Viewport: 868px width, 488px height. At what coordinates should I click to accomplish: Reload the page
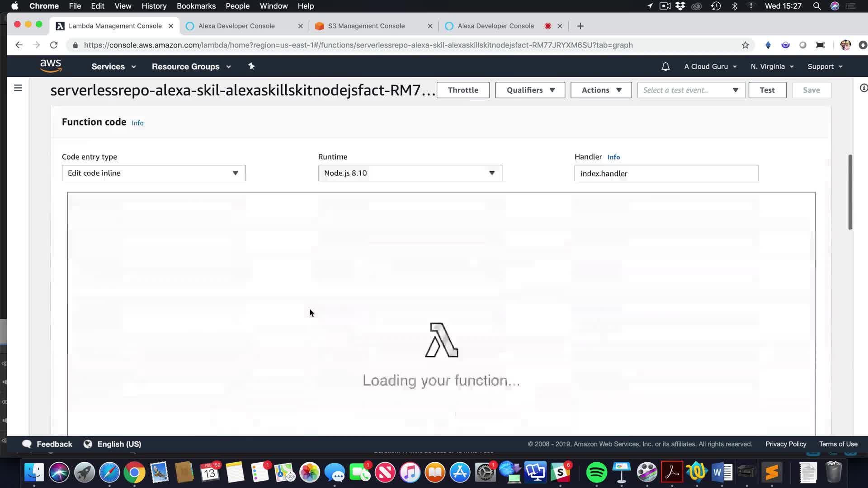pyautogui.click(x=54, y=45)
